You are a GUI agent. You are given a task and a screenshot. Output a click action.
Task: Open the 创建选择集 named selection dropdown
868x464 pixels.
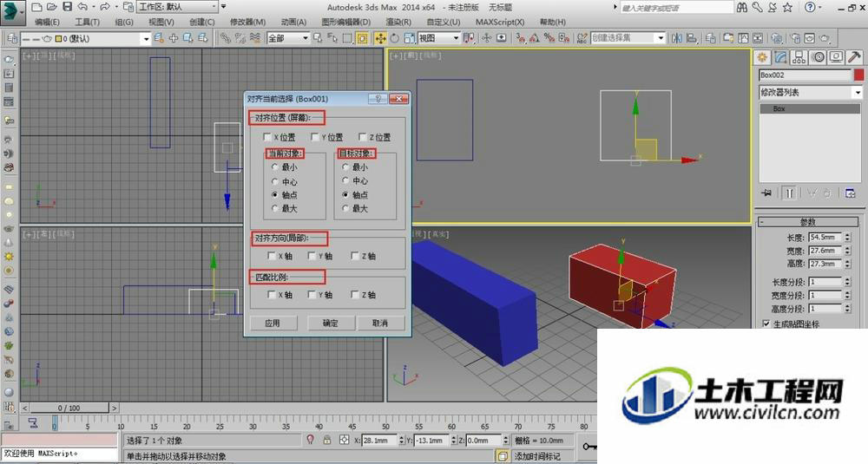(628, 37)
